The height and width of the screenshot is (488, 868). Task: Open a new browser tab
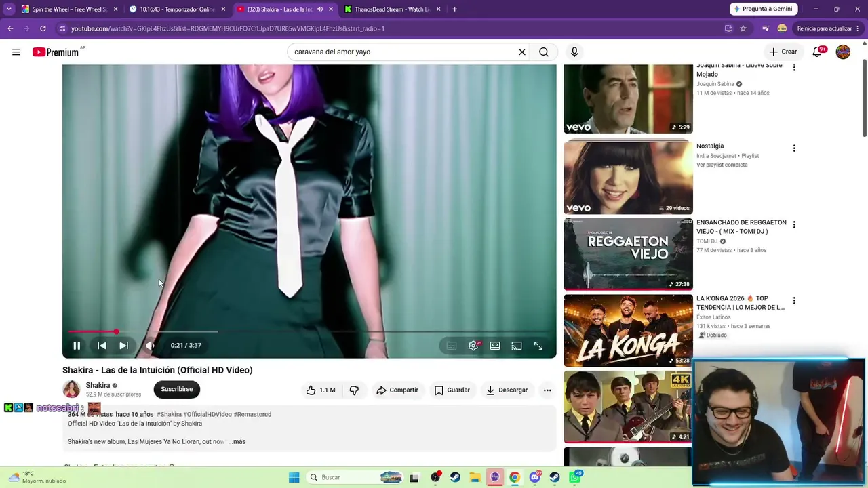click(x=454, y=9)
